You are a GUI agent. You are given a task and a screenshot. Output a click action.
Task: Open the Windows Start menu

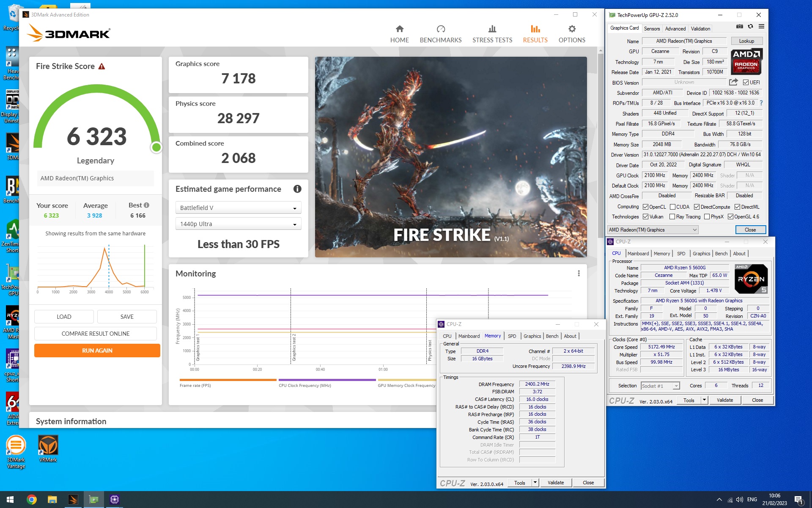(10, 500)
